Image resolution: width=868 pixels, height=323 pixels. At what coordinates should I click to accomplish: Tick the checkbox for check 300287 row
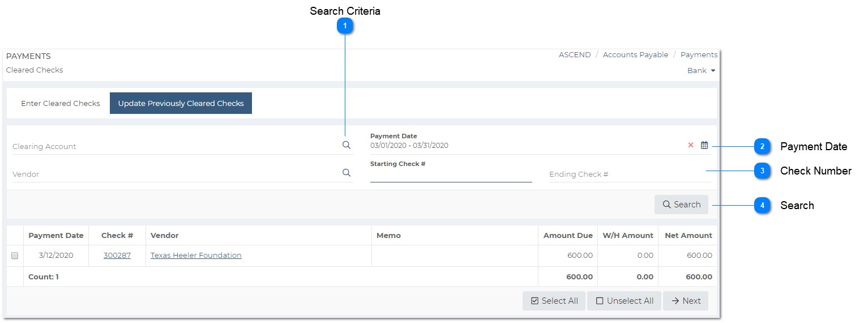15,256
